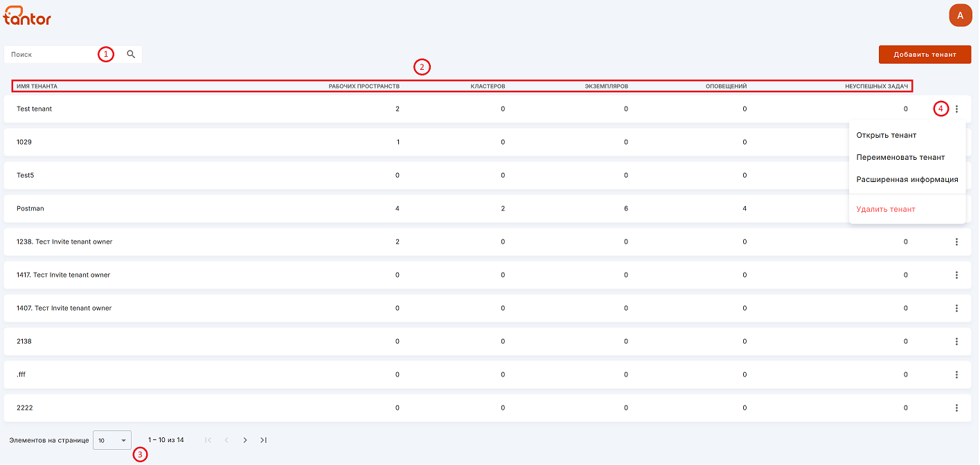Go to the next page of tenants

245,440
